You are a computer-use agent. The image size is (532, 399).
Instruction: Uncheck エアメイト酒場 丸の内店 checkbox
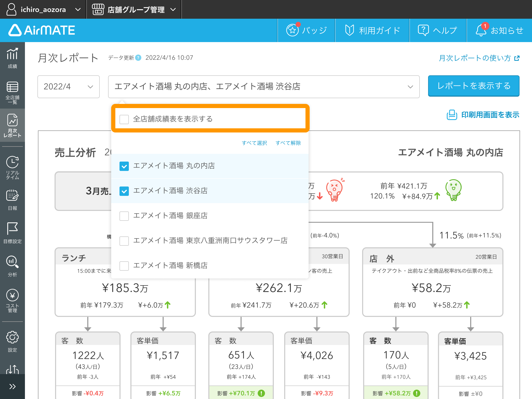coord(124,166)
